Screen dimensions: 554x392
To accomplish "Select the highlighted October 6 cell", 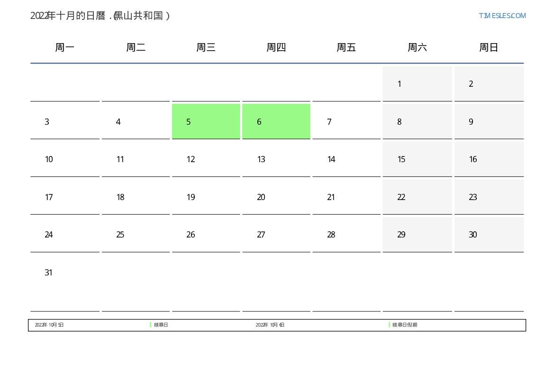I will tap(276, 121).
